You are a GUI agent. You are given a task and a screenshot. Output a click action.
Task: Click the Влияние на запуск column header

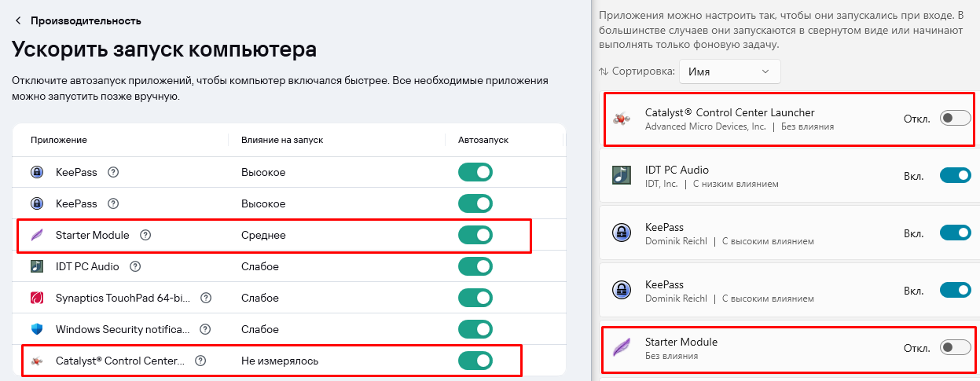point(282,139)
